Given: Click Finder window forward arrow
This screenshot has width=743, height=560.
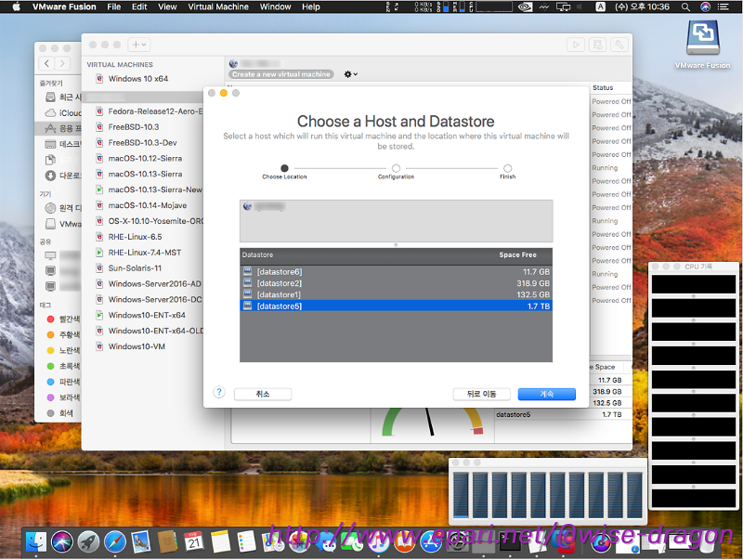Looking at the screenshot, I should 62,63.
